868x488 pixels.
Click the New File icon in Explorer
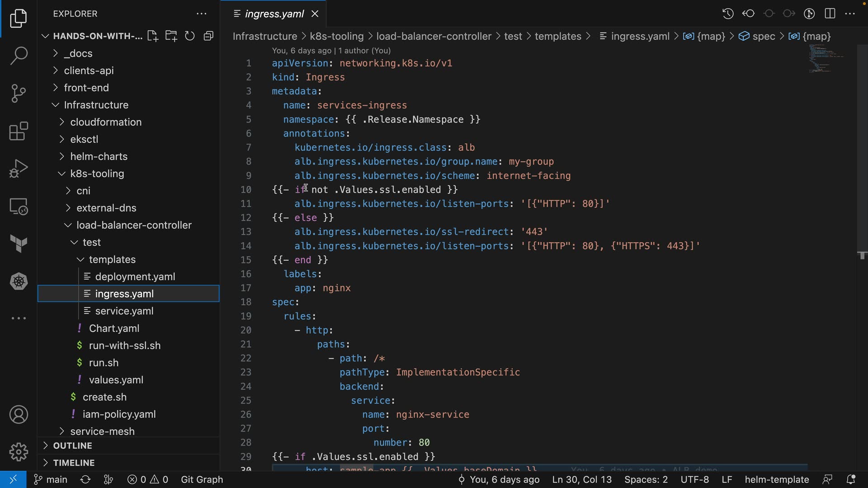[x=152, y=36]
